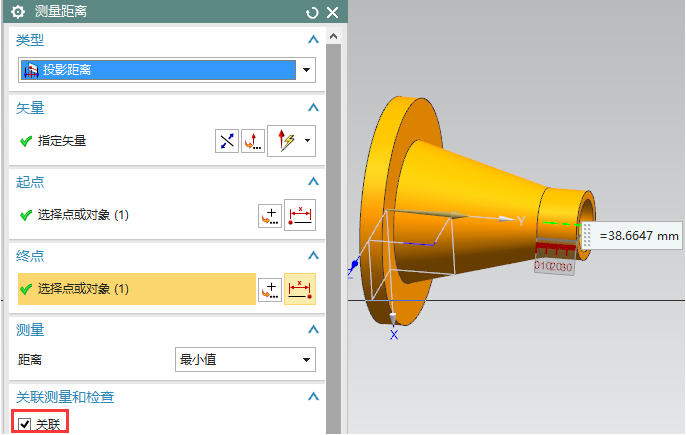Select the 指定矢量 row
This screenshot has width=686, height=435.
(x=62, y=141)
